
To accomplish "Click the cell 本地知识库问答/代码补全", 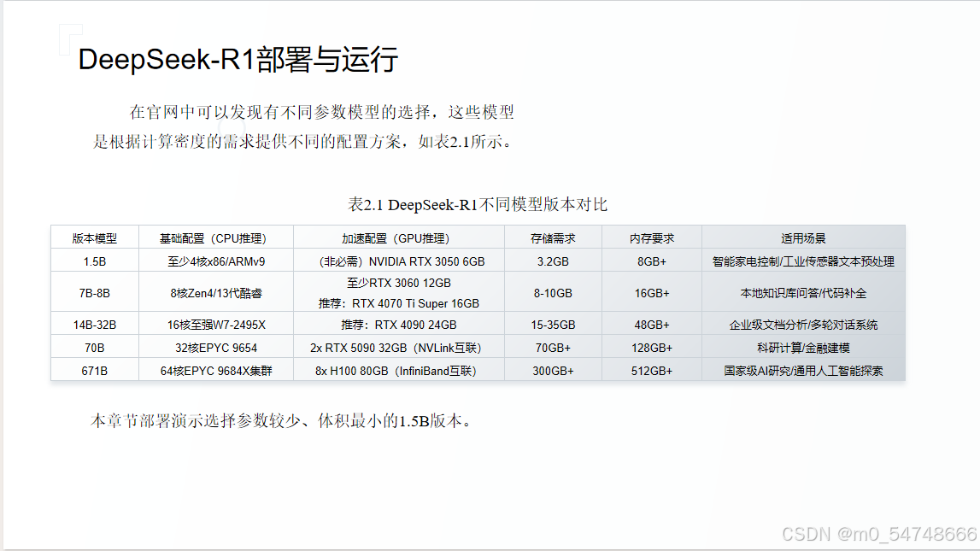I will 803,293.
